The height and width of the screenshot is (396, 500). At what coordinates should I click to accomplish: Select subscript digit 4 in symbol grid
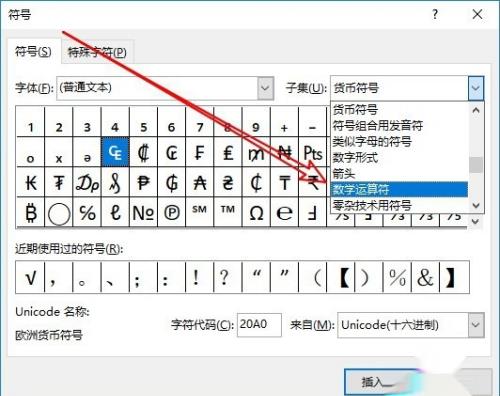tap(115, 122)
